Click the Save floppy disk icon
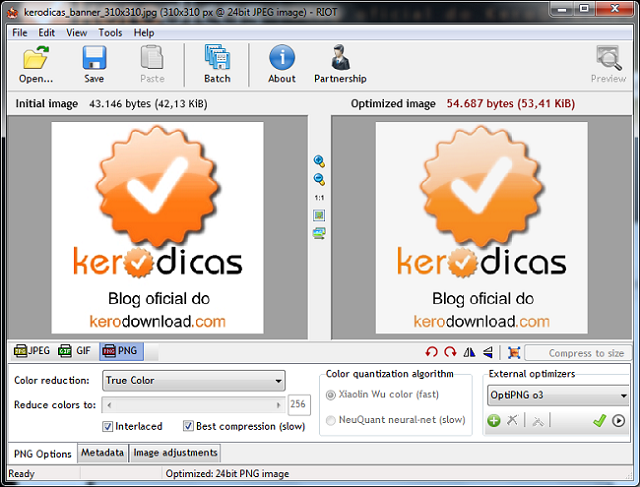This screenshot has width=640, height=487. coord(94,58)
